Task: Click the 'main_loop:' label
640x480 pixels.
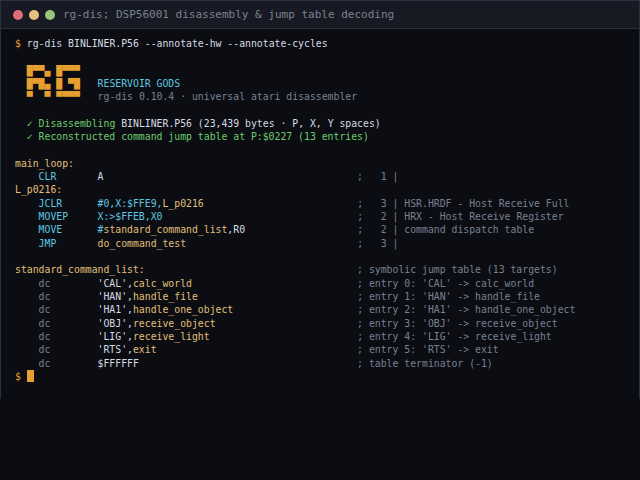Action: [x=44, y=163]
